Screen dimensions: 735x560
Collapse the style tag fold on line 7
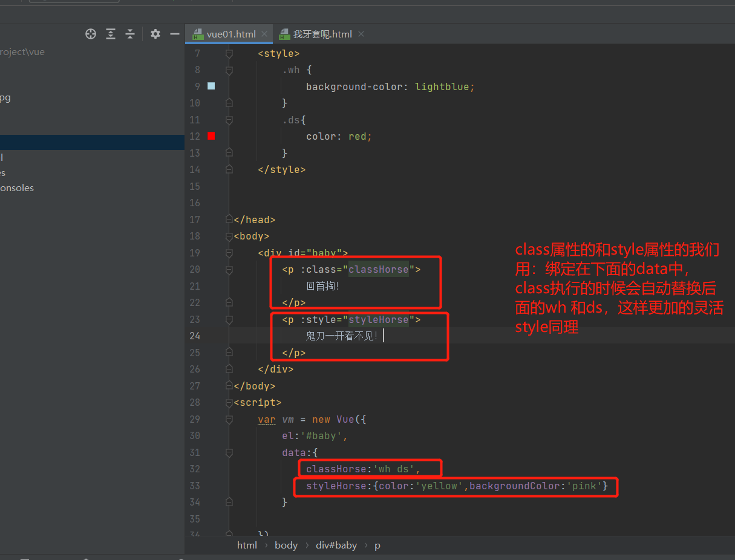coord(229,54)
